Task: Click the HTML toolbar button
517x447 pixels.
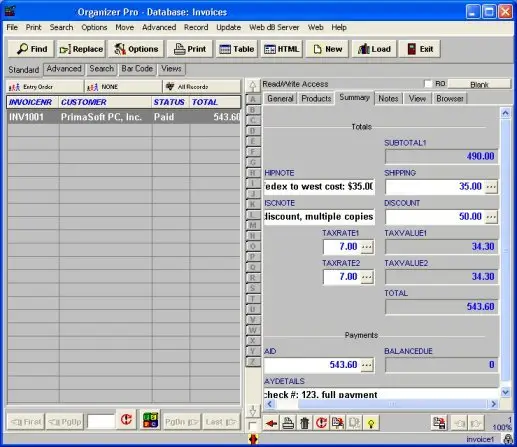Action: pos(282,49)
